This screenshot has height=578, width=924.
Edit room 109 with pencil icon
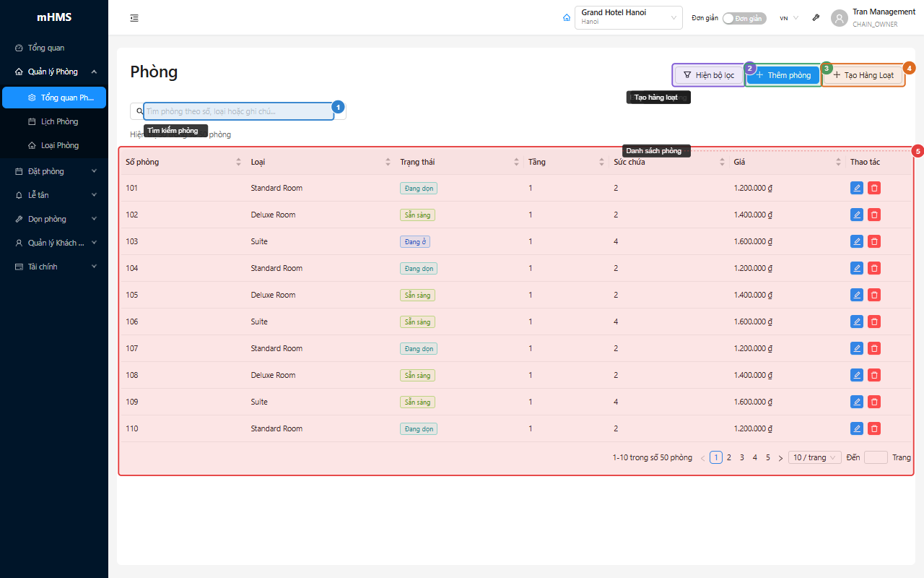[857, 402]
